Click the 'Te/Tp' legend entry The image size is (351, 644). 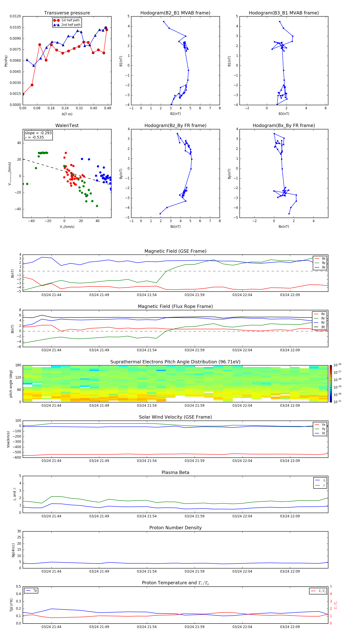(x=318, y=591)
